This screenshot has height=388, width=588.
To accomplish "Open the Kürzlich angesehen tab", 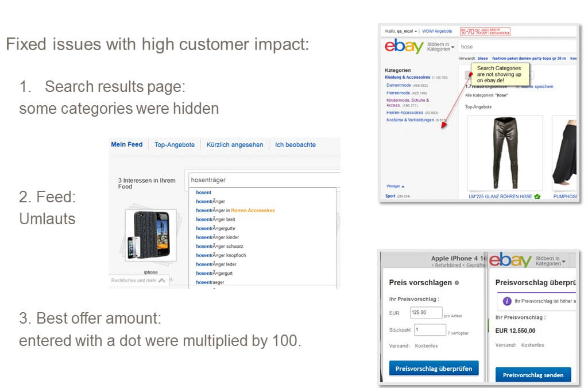I will (x=235, y=145).
